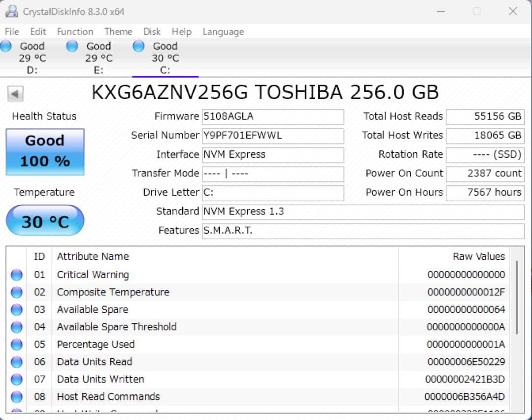Open the Disk menu
532x420 pixels.
[x=152, y=31]
